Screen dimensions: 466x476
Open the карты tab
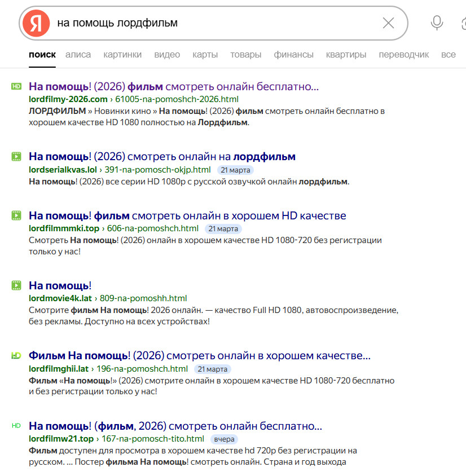[205, 55]
